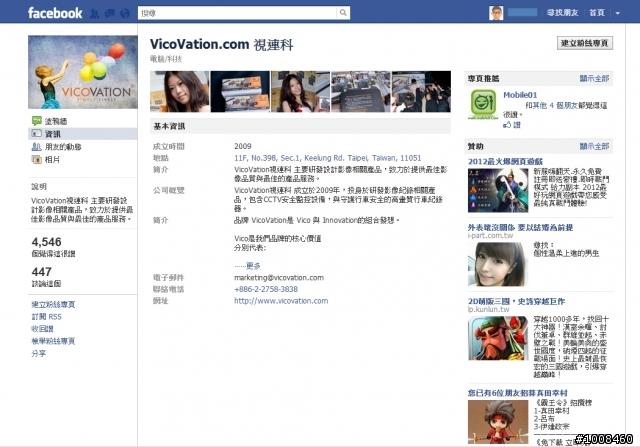Open fifth photo of event crowd
Screen dimensions: 640x447
pos(421,91)
